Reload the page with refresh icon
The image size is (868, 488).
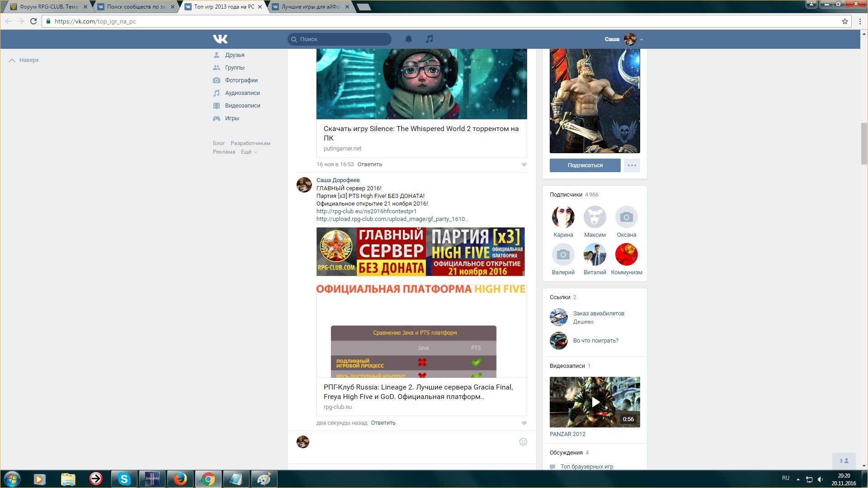point(33,21)
